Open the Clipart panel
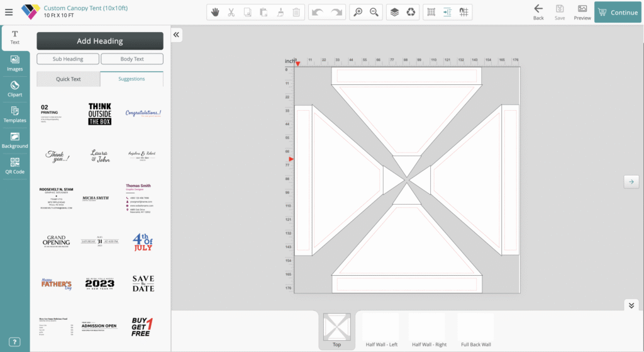The image size is (644, 352). (x=14, y=89)
